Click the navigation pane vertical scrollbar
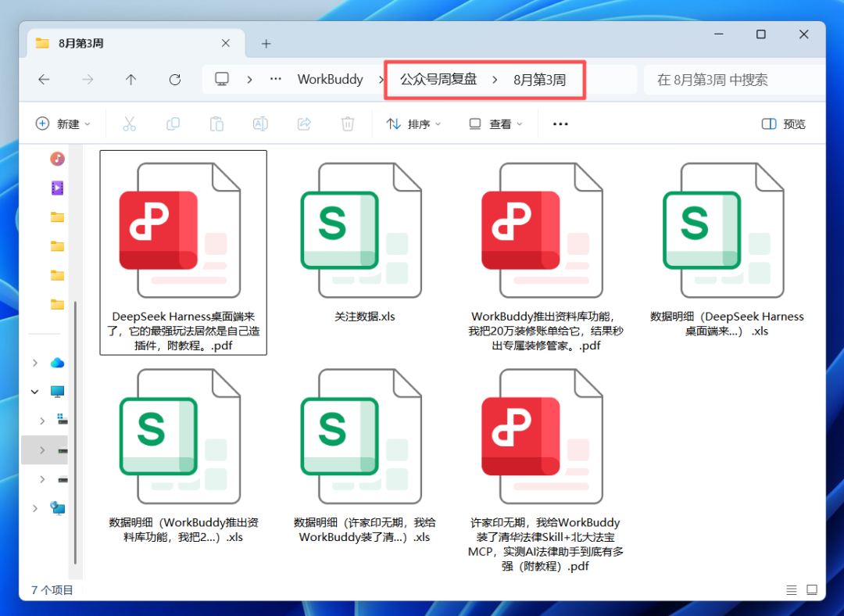Image resolution: width=844 pixels, height=616 pixels. pyautogui.click(x=75, y=432)
